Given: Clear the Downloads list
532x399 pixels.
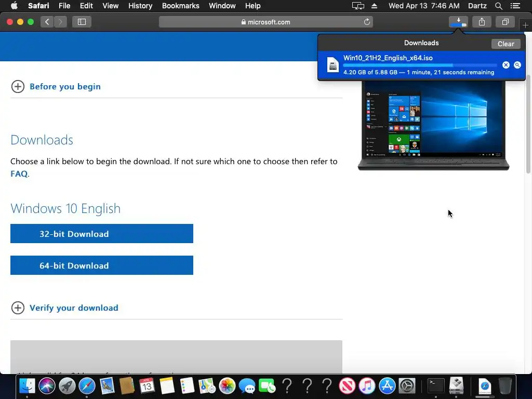Looking at the screenshot, I should 506,44.
